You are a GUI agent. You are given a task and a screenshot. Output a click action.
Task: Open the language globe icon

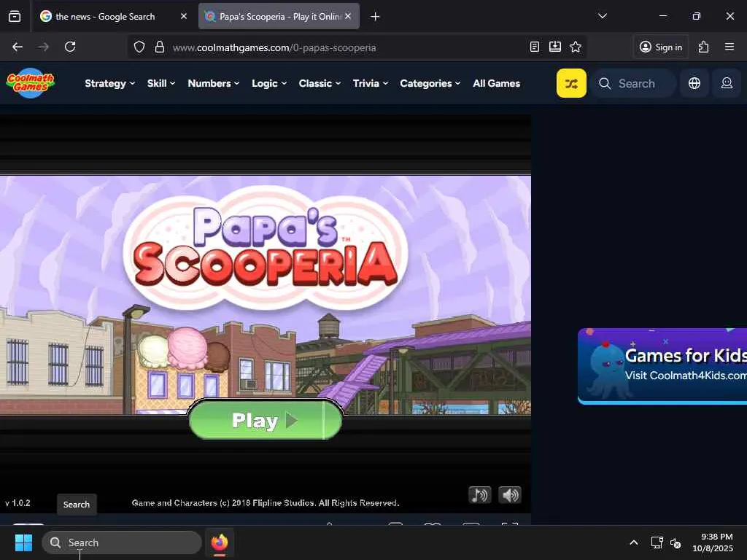pos(694,83)
